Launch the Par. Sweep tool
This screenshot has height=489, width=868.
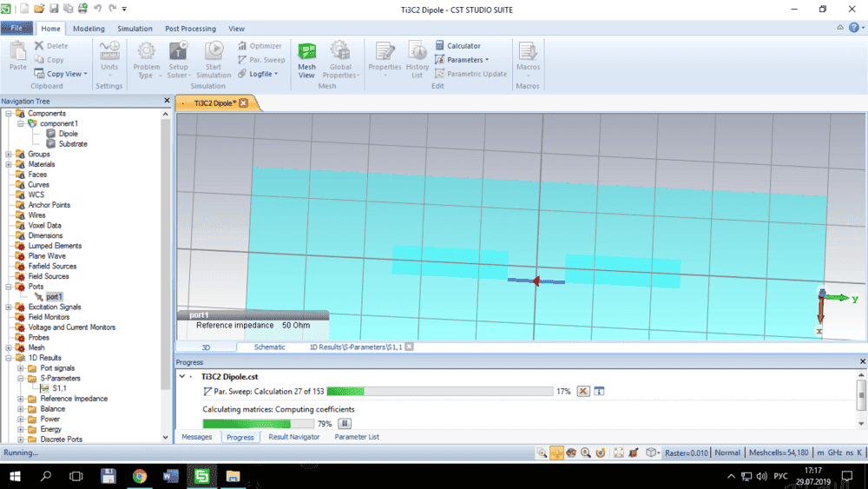point(261,60)
